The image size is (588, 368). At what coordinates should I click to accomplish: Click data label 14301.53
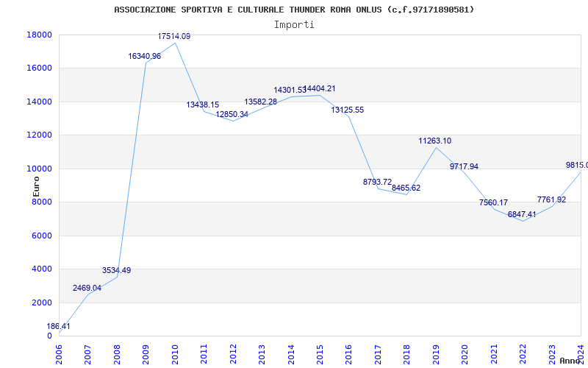(290, 90)
